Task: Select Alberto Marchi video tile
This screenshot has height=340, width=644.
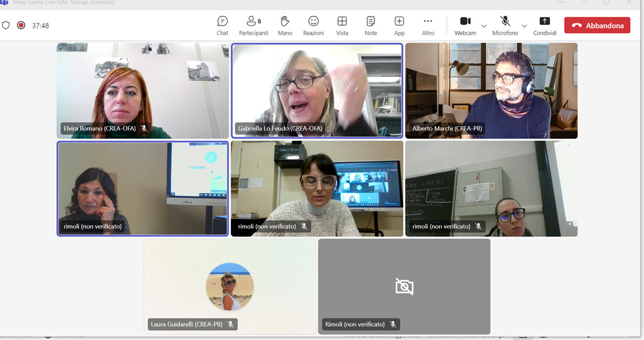Action: coord(491,90)
